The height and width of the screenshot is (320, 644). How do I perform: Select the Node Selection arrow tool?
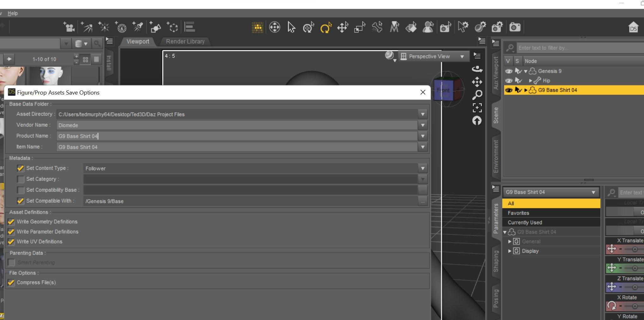(291, 28)
